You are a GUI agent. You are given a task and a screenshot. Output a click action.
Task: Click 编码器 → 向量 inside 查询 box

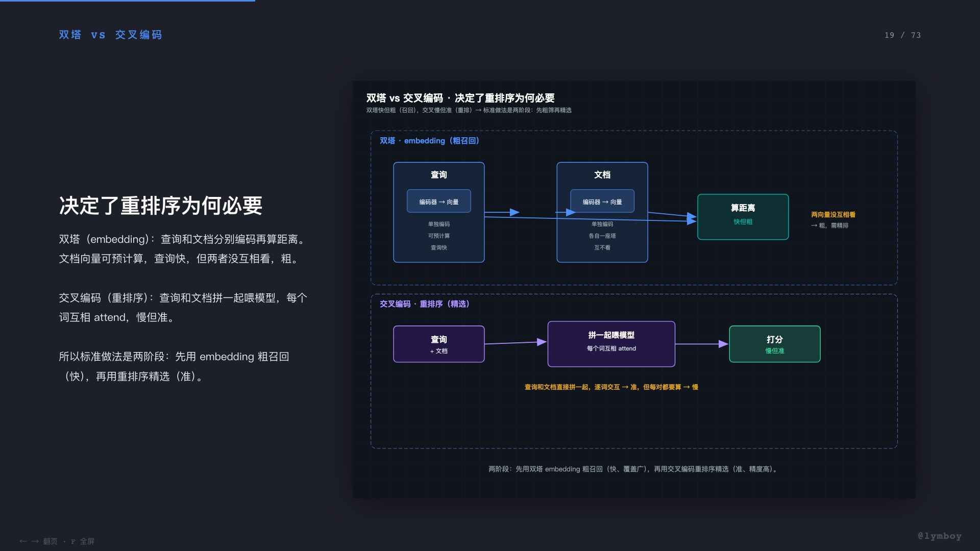439,202
